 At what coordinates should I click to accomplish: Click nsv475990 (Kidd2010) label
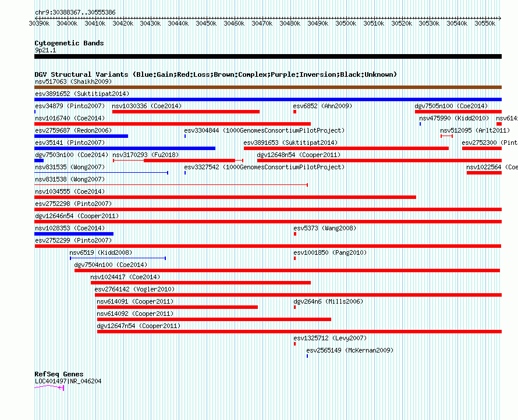click(x=454, y=118)
